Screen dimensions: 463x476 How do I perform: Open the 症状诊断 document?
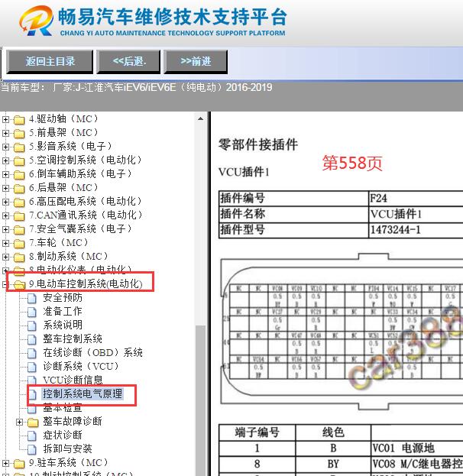click(x=63, y=435)
